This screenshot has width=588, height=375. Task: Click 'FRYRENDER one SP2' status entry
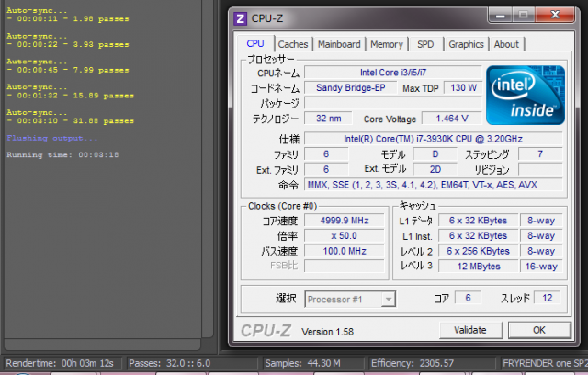[545, 363]
